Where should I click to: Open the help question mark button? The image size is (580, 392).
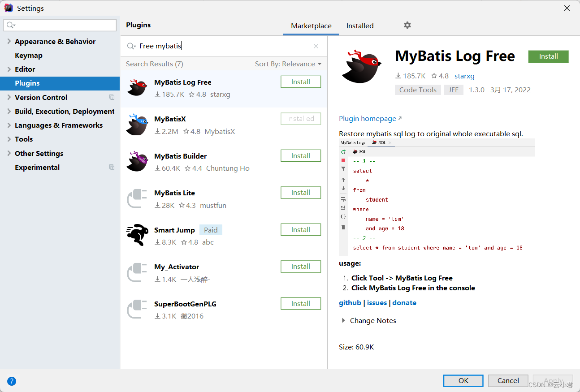point(12,381)
